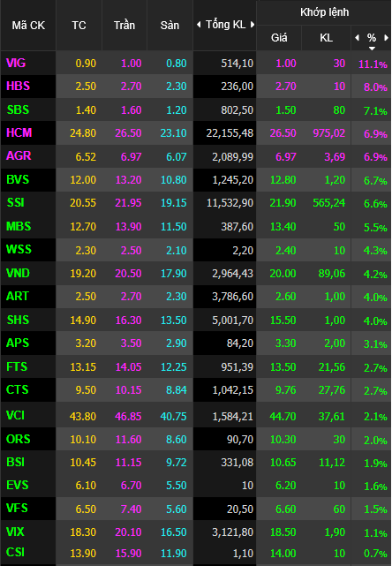The image size is (392, 566).
Task: Click the Sàn column header
Action: click(170, 26)
